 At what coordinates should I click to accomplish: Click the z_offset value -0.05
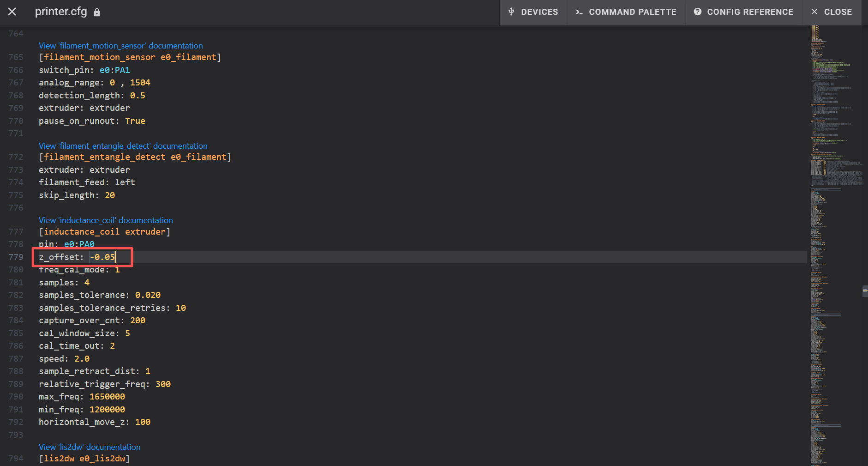point(102,257)
